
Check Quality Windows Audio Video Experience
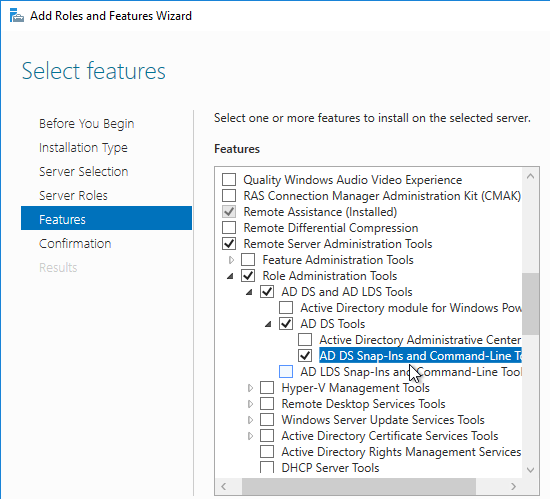tap(229, 180)
